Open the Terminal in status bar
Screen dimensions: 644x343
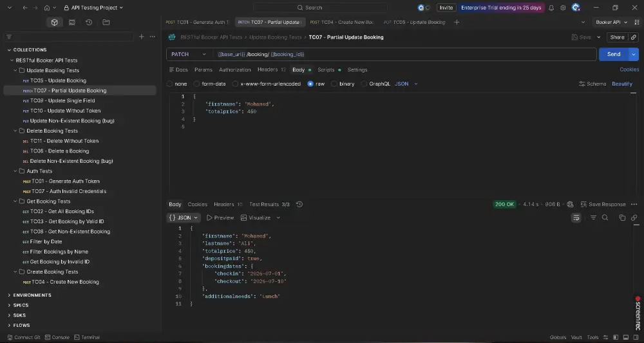coord(87,337)
